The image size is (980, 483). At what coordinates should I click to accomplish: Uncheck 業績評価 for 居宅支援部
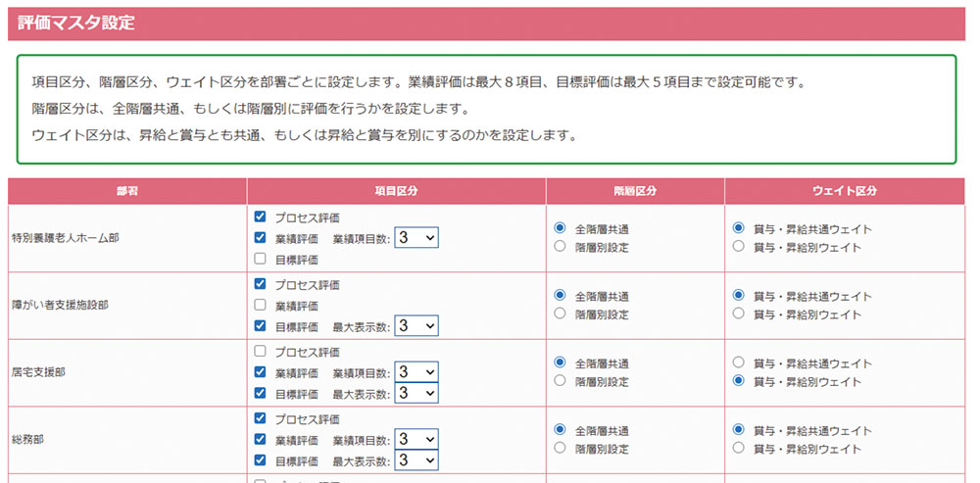pyautogui.click(x=260, y=372)
